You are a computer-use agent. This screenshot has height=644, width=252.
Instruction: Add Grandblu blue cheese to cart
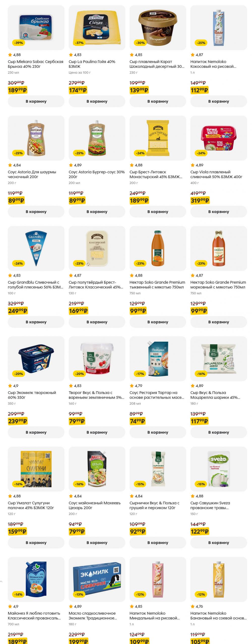pos(36,322)
